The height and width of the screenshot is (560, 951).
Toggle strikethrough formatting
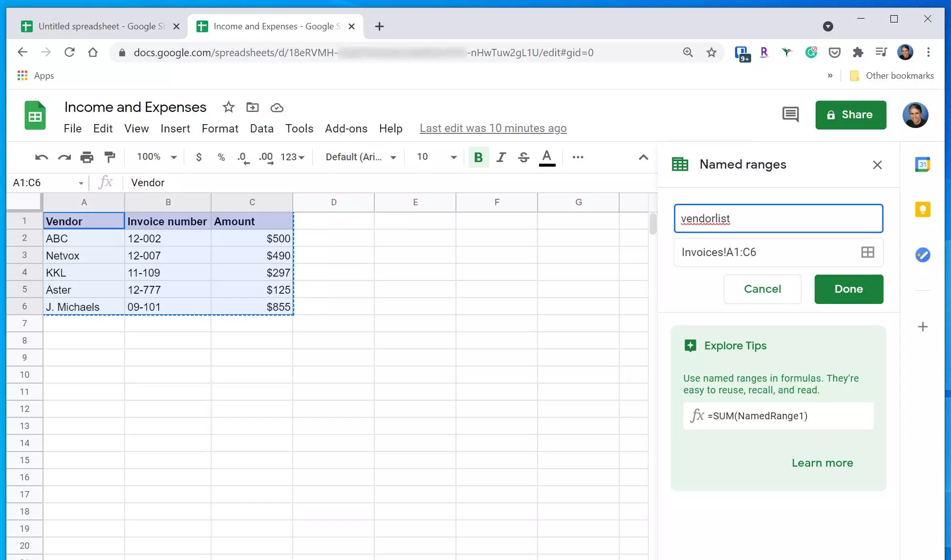point(523,157)
